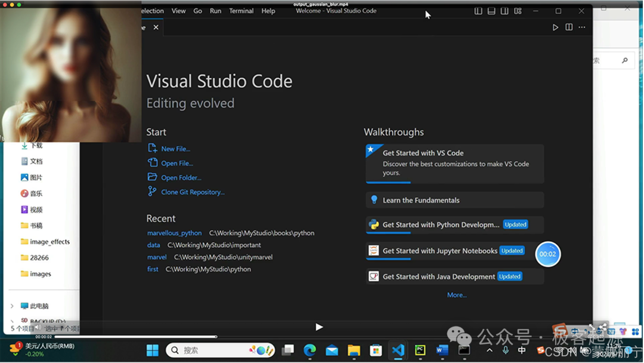Image resolution: width=644 pixels, height=363 pixels.
Task: Click the blue 00:02 recording timer circle
Action: tap(547, 254)
